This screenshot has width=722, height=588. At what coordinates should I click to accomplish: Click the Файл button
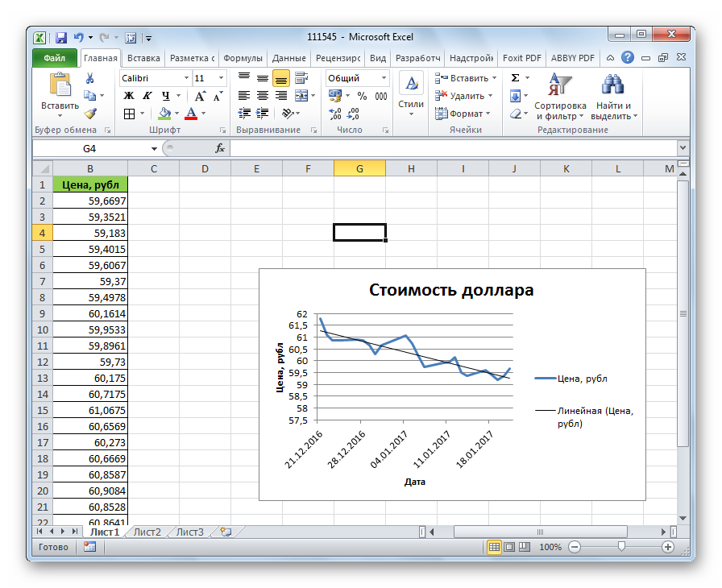(x=55, y=58)
